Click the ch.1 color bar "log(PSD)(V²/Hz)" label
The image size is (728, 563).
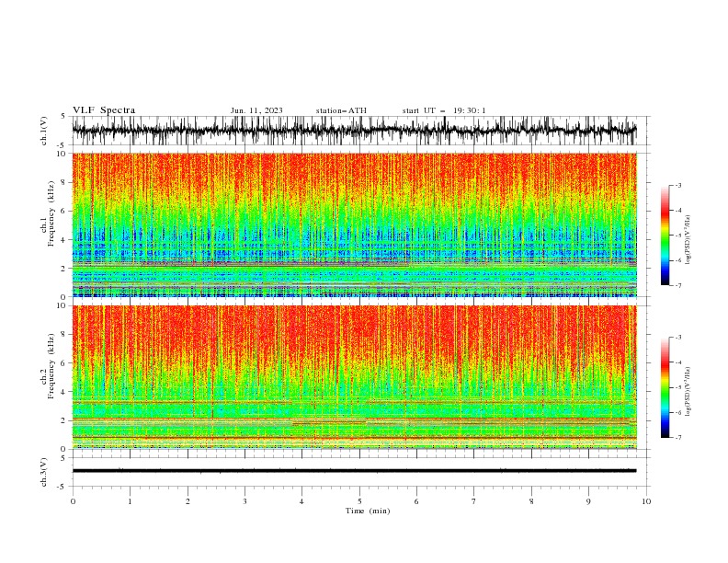pos(688,240)
